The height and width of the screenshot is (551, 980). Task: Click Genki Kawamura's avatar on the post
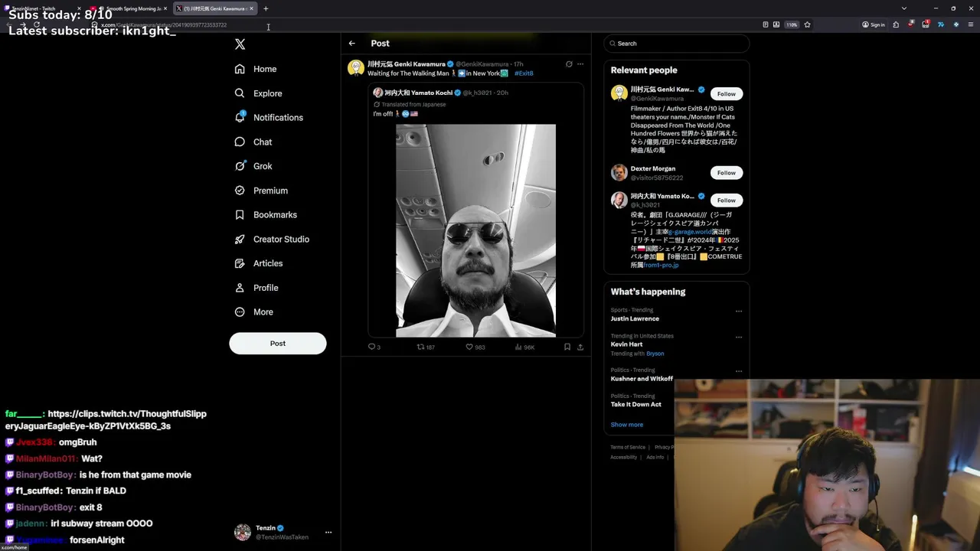(356, 68)
